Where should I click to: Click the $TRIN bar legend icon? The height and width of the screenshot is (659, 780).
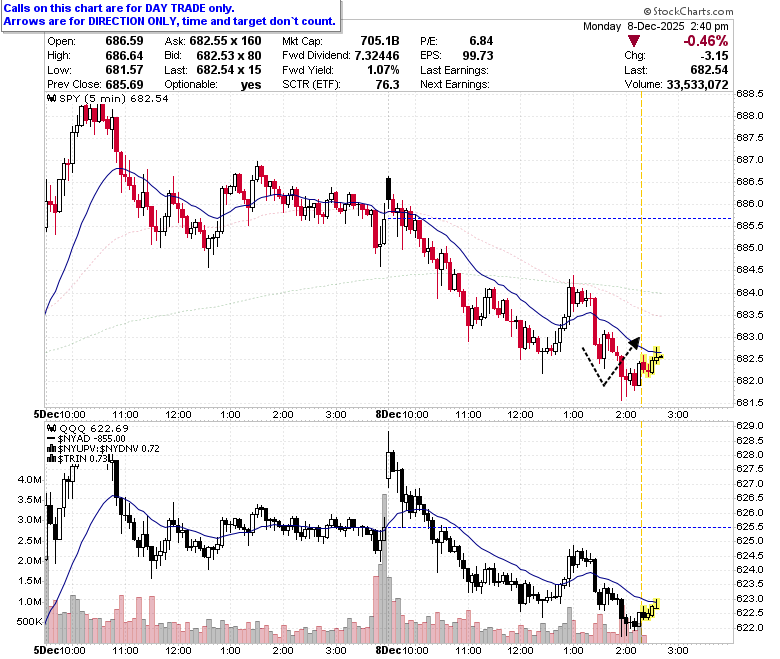click(x=51, y=459)
